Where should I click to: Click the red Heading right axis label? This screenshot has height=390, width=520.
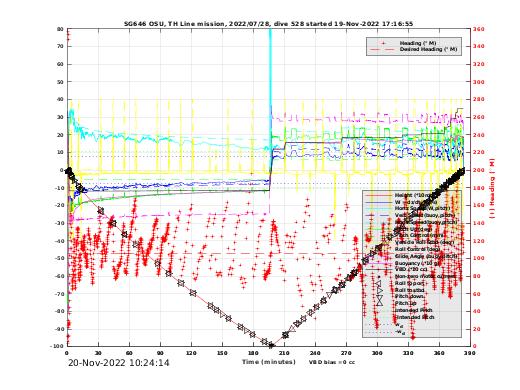click(492, 189)
